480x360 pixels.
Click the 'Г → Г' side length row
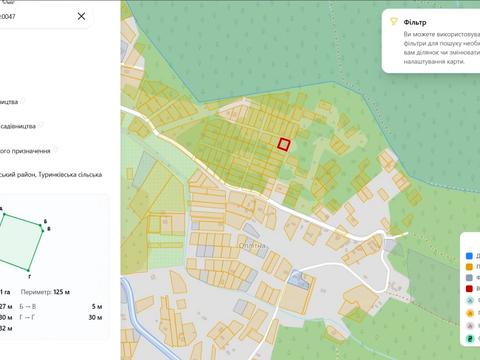[x=61, y=317]
